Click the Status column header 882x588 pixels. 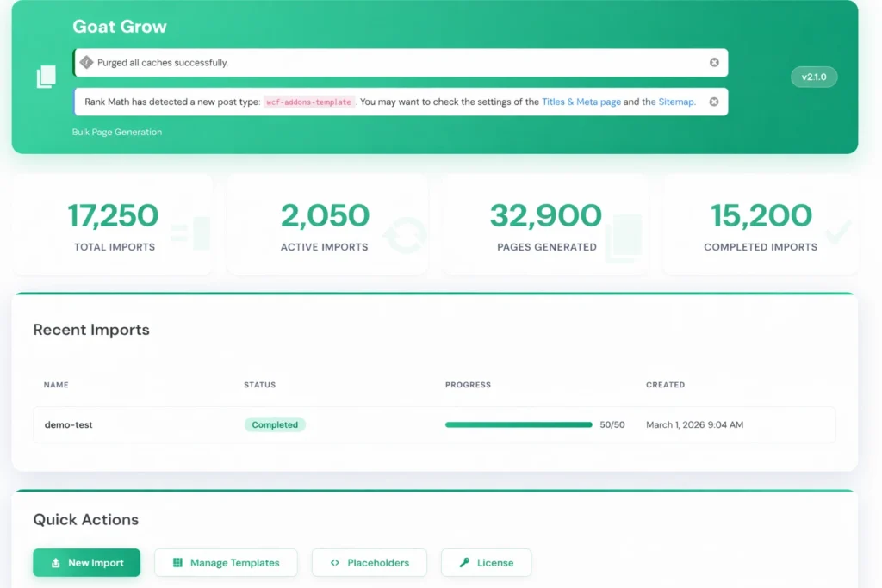259,385
